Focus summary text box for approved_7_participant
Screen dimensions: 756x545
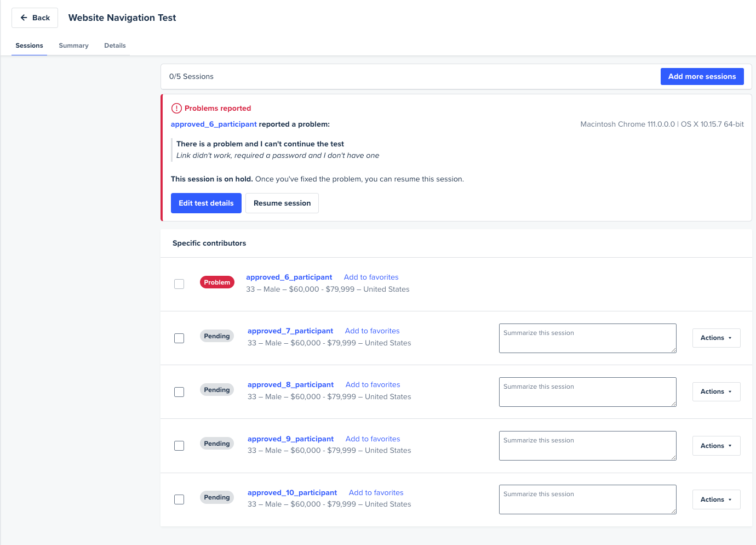(x=587, y=338)
